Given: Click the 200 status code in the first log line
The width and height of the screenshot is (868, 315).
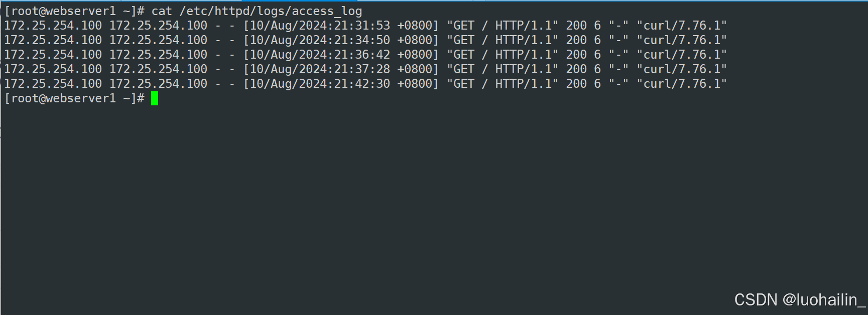Looking at the screenshot, I should (x=576, y=26).
